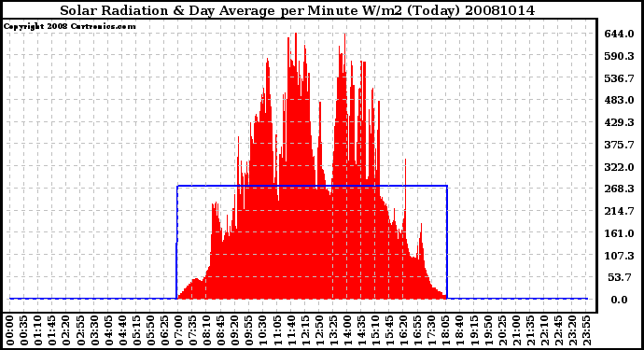Click the 375.7 y-axis label

(x=619, y=145)
